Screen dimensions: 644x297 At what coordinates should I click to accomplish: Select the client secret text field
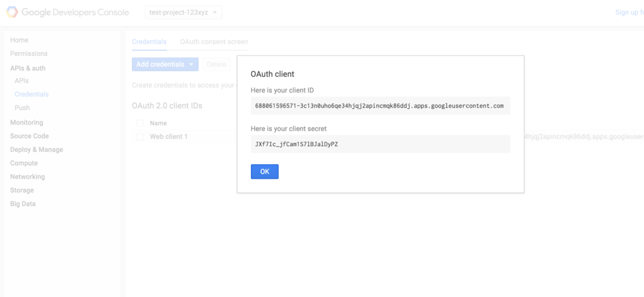click(380, 144)
